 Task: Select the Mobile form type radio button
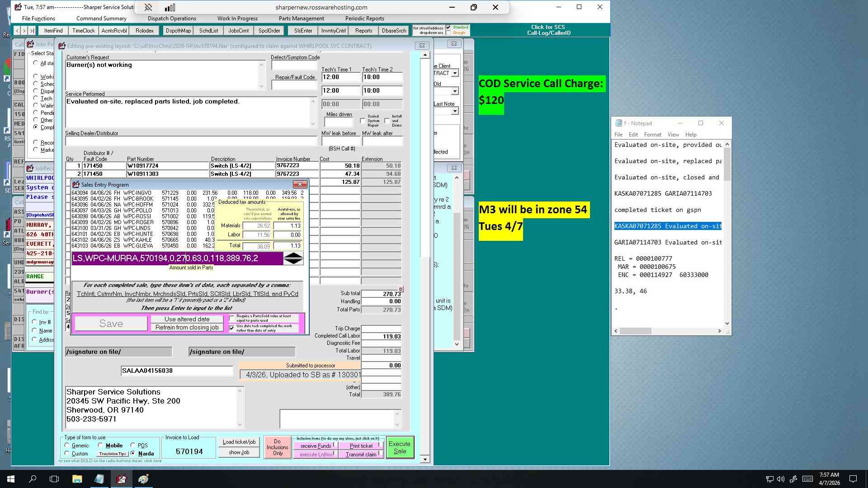click(x=100, y=446)
